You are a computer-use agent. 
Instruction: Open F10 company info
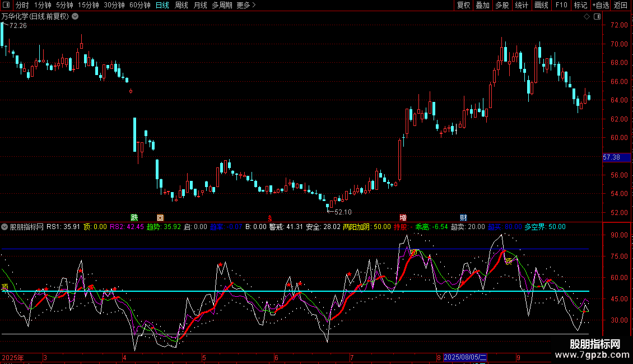(x=561, y=5)
